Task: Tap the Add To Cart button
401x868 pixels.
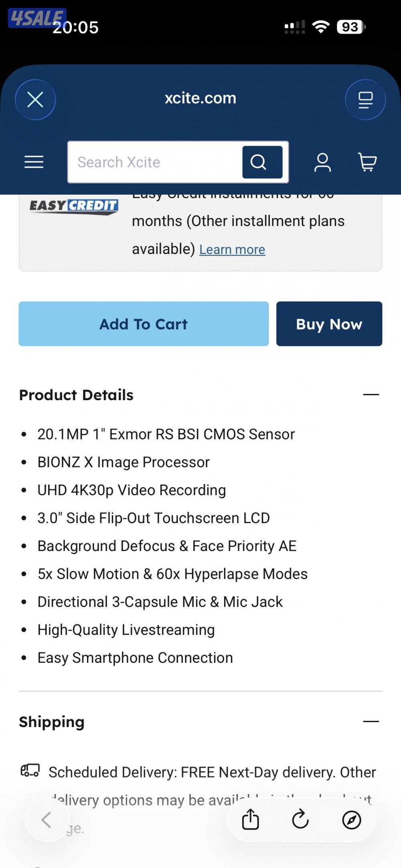Action: (143, 324)
